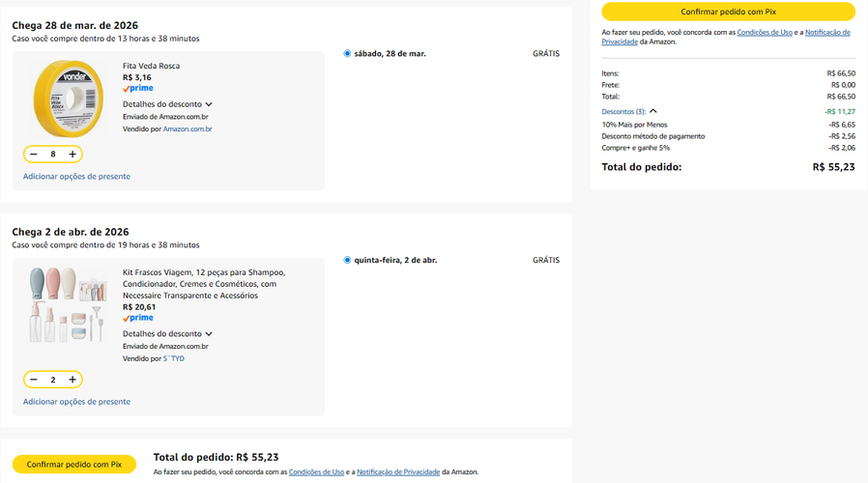
Task: Click the prime badge under Fita Veda Rosca
Action: (138, 89)
